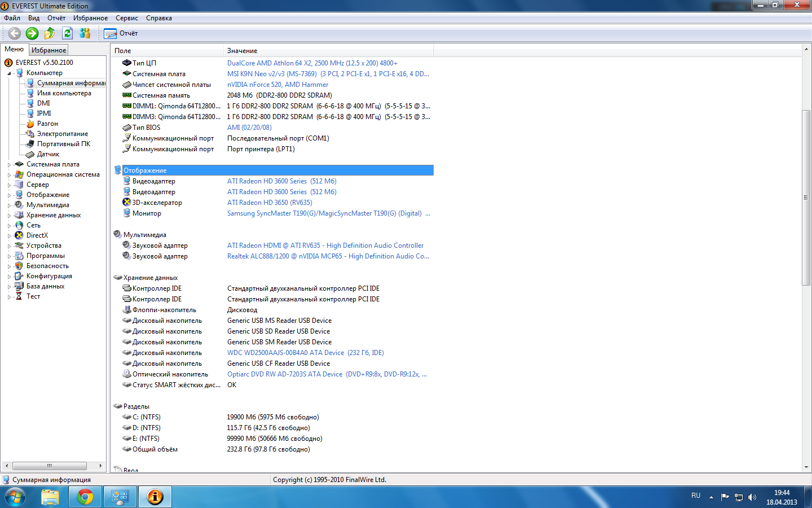Expand the DirectX tree node
812x508 pixels.
click(9, 236)
